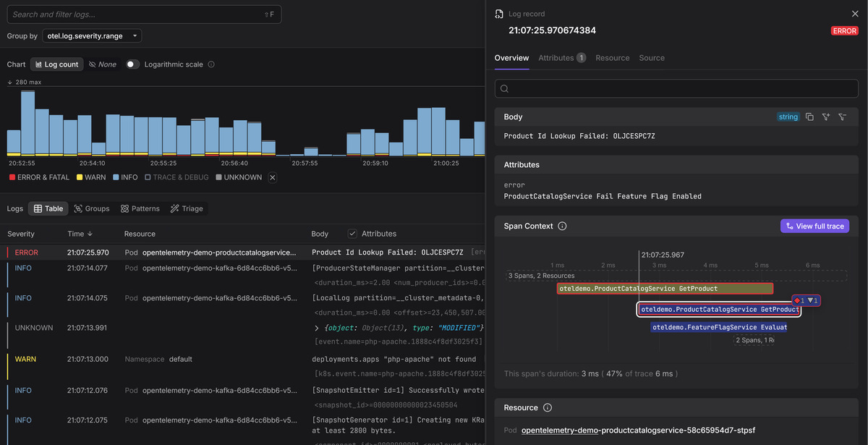Click the exclude-filter icon in the Body header
This screenshot has width=868, height=445.
[842, 117]
